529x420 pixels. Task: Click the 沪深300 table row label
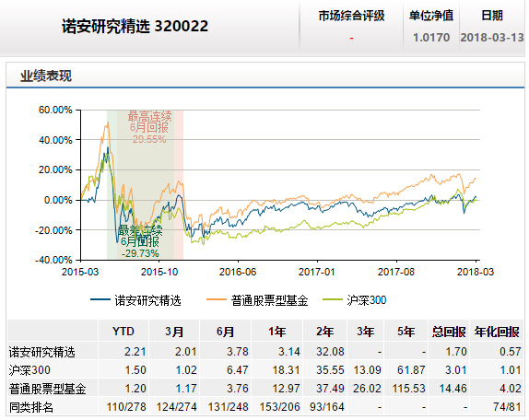[29, 370]
